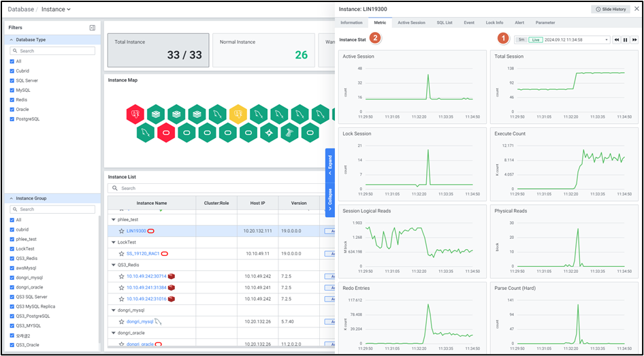Click the red PostgreSQL hexagon in Instance Map
The height and width of the screenshot is (356, 644).
click(x=135, y=112)
